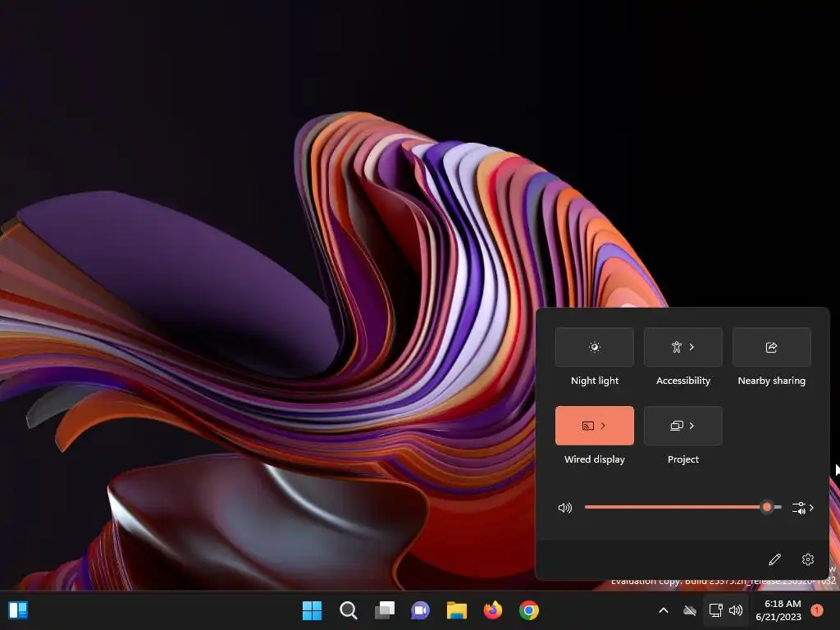The width and height of the screenshot is (840, 630).
Task: Open the Widgets icon on taskbar
Action: tap(18, 610)
